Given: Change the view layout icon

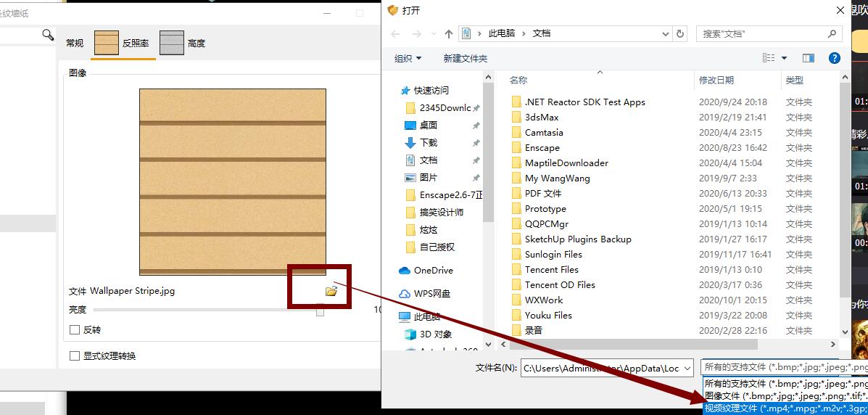Looking at the screenshot, I should click(x=769, y=58).
